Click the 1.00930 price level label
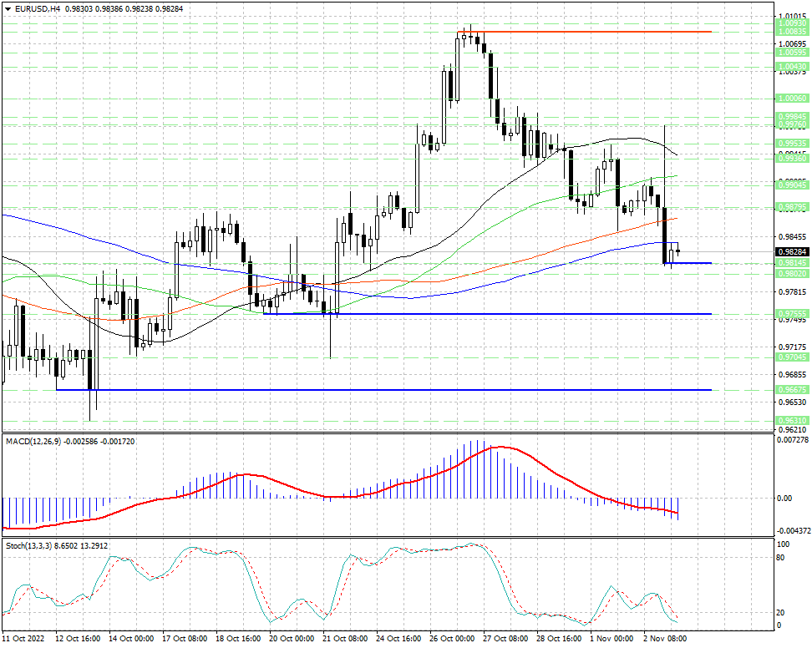 792,23
